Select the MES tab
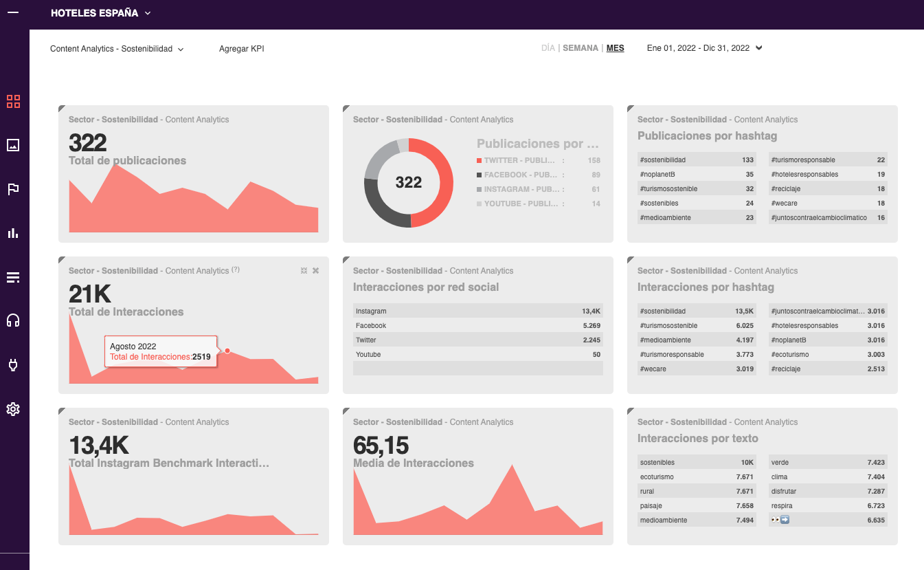 click(615, 47)
